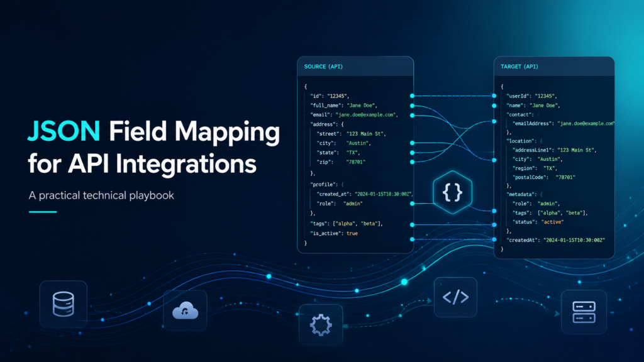
Task: Select the "userId": "12345" target line
Action: tap(532, 96)
